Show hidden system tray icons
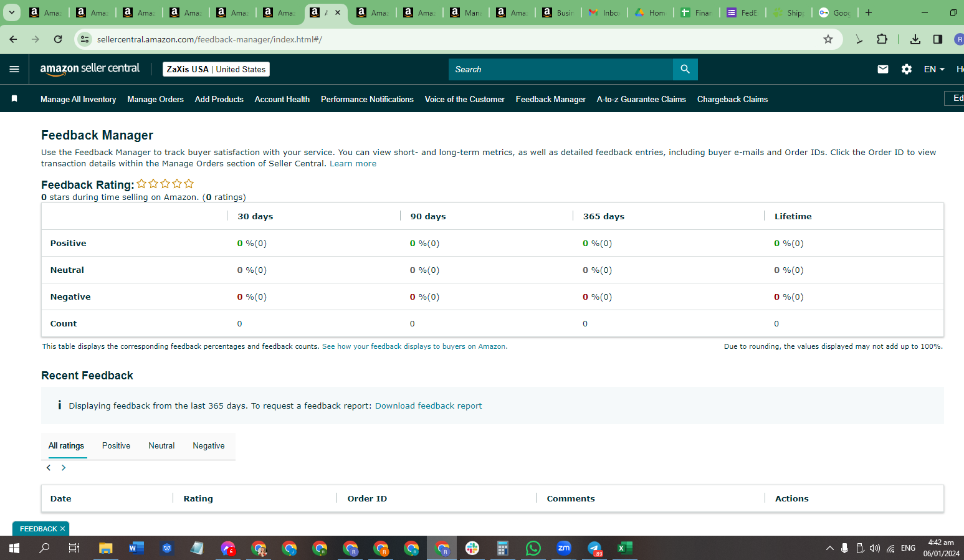964x560 pixels. 829,548
